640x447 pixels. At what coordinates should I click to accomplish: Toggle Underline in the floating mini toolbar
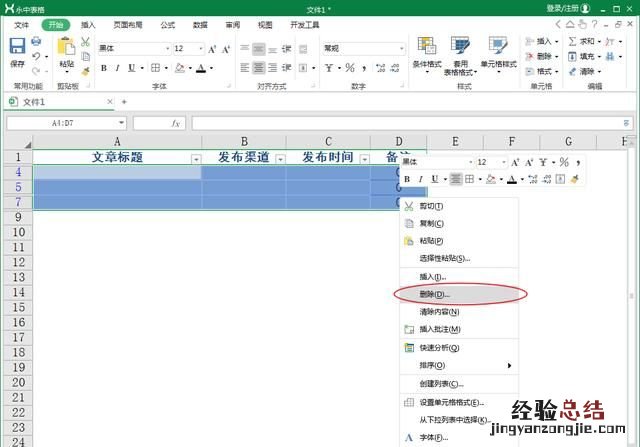coord(434,179)
